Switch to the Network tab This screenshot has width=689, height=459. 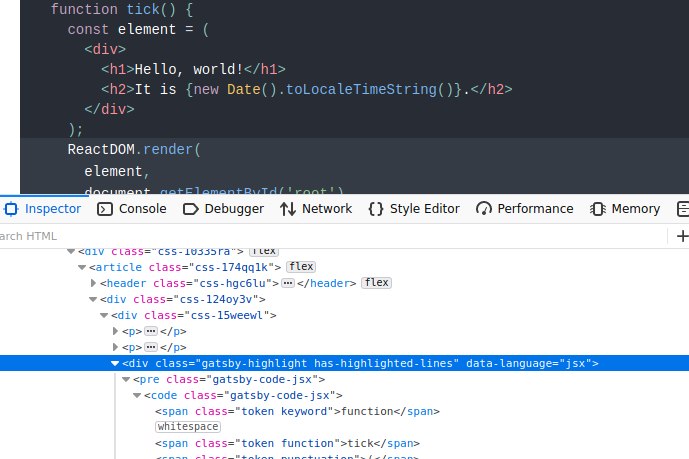coord(316,209)
